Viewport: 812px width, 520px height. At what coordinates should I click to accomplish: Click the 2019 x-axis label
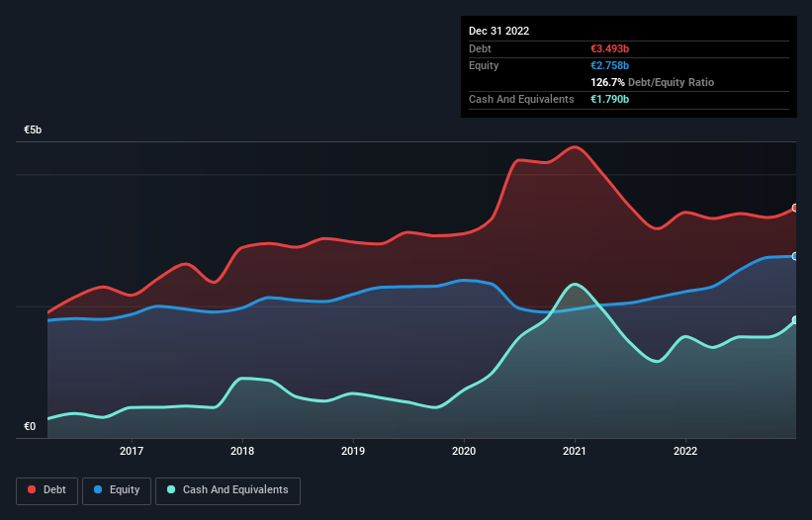(353, 451)
